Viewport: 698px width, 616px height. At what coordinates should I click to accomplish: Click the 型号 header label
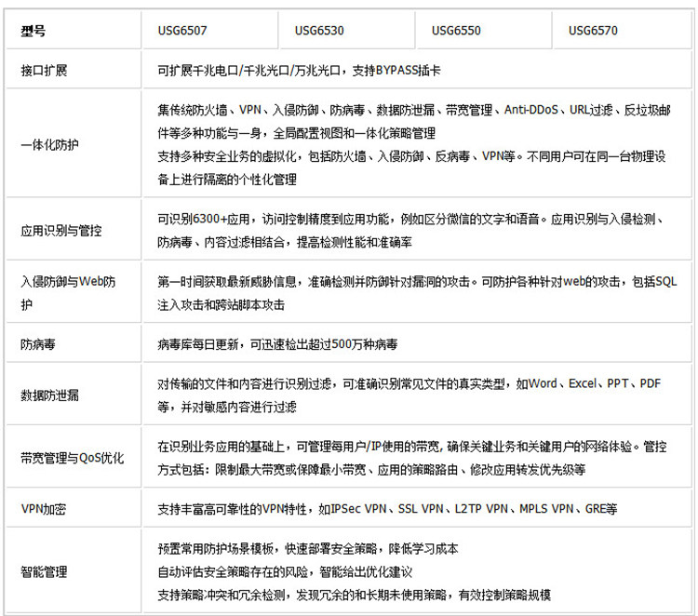[33, 31]
